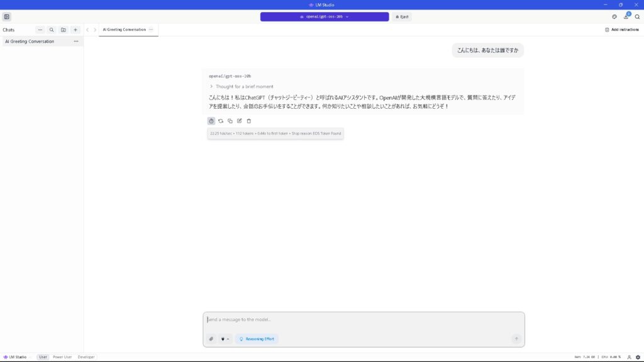Screen dimensions: 644x362
Task: Select the AI Greeting Conversation tab
Action: (x=124, y=30)
